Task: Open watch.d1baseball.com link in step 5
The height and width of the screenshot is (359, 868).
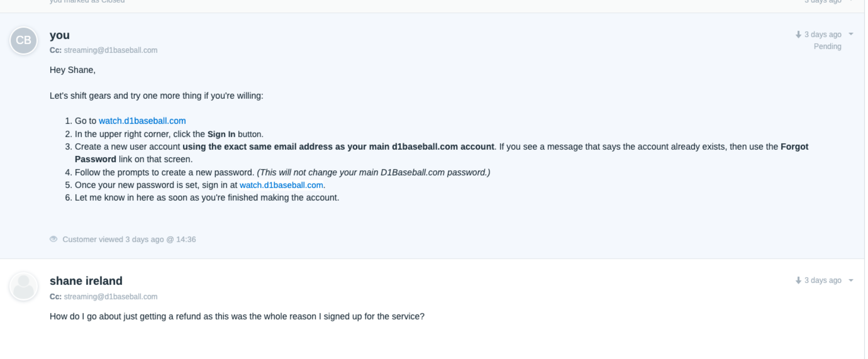Action: (x=281, y=185)
